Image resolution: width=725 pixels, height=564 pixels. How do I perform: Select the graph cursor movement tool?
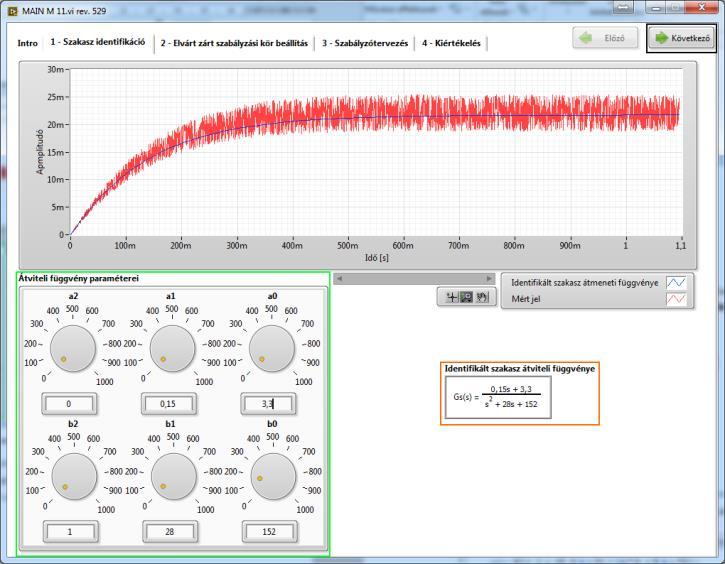click(451, 297)
